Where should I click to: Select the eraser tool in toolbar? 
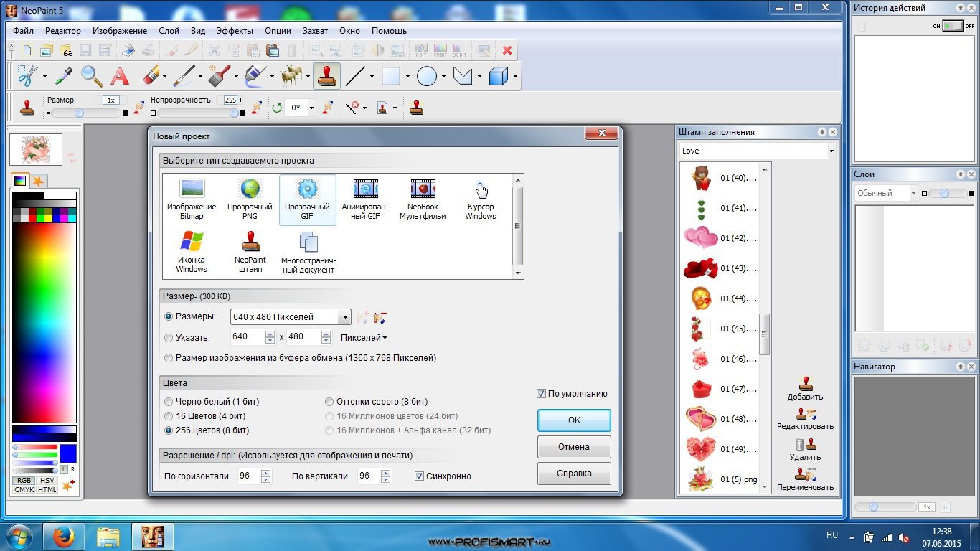[150, 75]
